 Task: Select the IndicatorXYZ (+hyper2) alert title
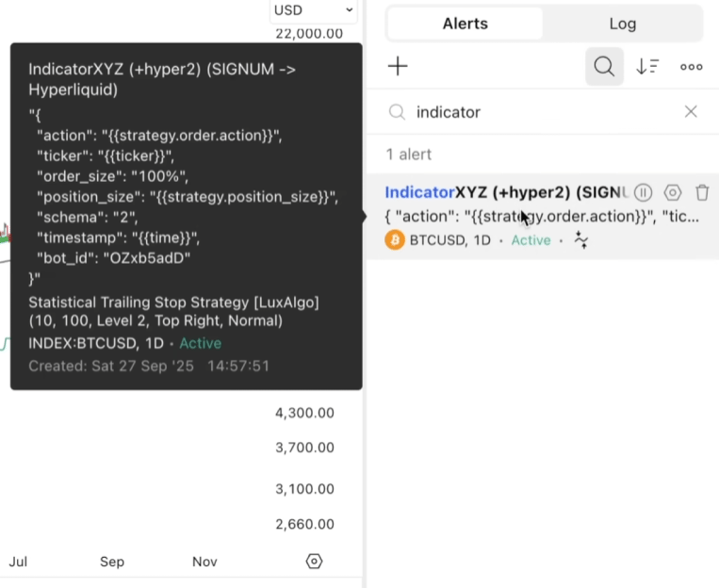point(506,192)
